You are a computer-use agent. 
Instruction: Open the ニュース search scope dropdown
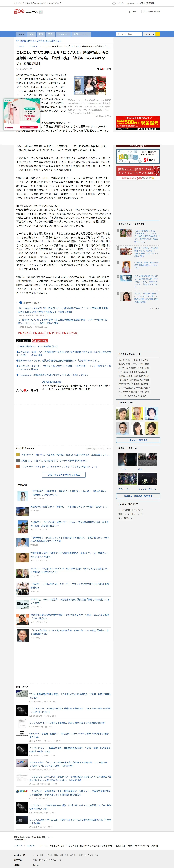(149, 34)
